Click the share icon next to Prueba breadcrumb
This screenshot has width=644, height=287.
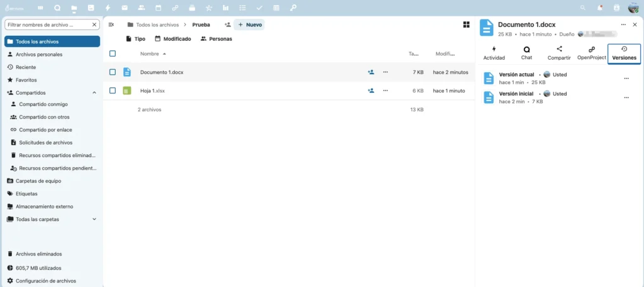(x=228, y=24)
